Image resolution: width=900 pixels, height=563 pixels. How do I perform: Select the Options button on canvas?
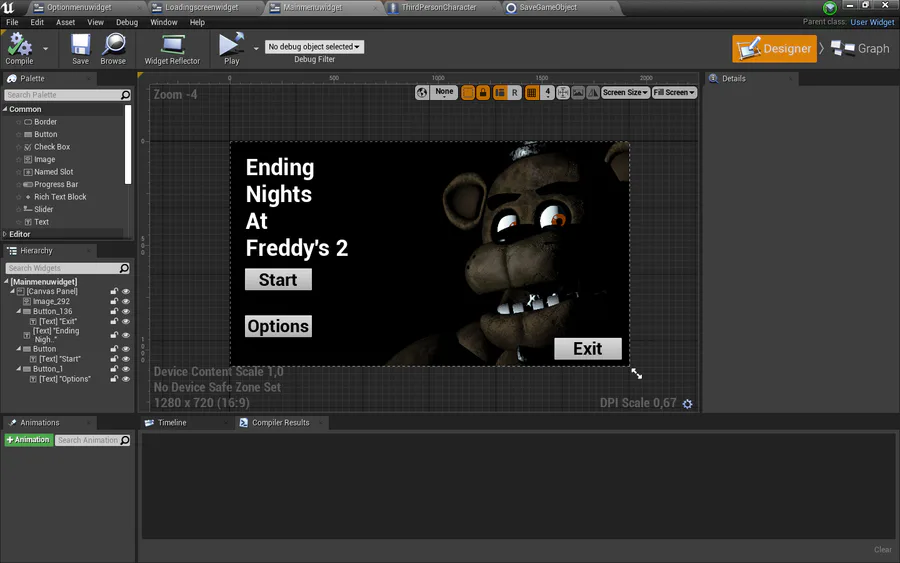(x=278, y=326)
